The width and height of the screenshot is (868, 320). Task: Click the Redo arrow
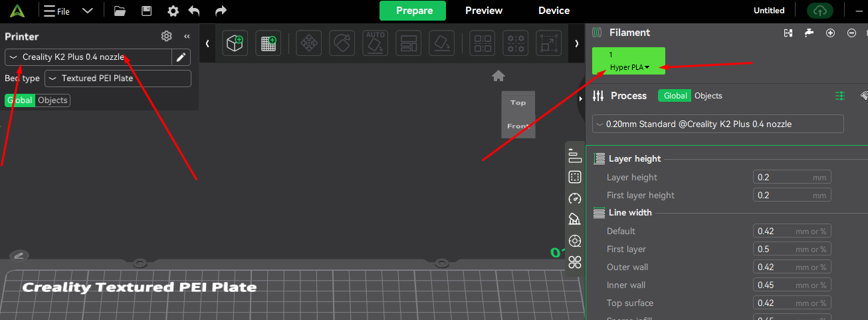[221, 11]
